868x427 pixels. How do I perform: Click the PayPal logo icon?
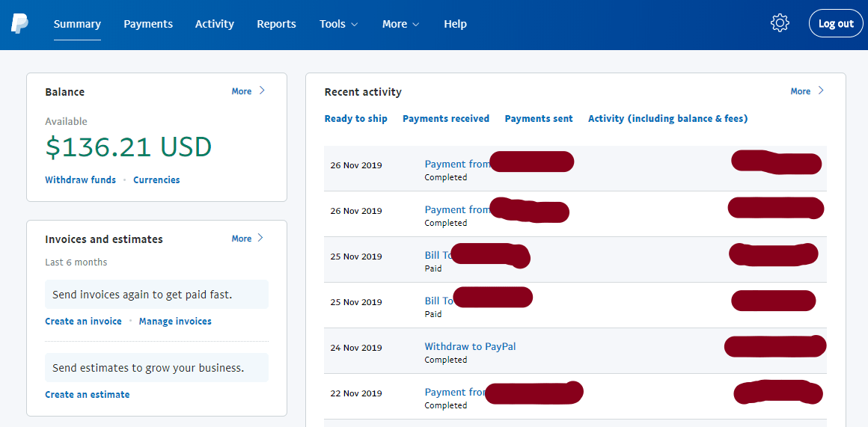point(19,24)
